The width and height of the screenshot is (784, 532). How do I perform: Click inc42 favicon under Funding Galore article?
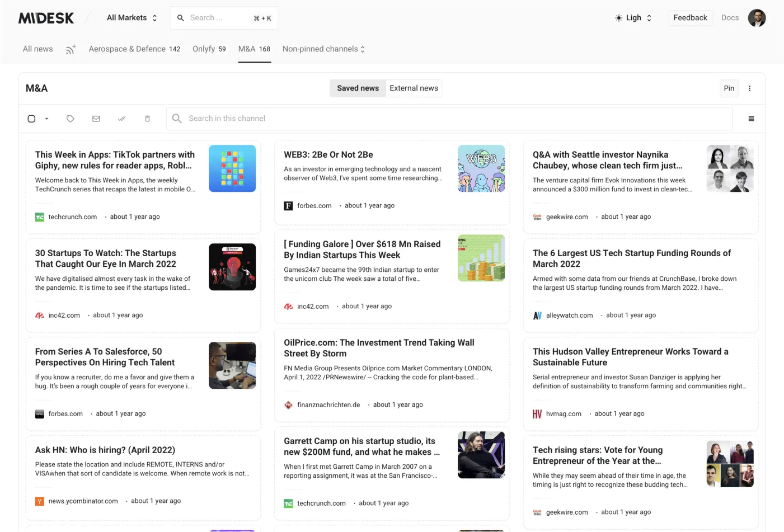[x=288, y=307]
